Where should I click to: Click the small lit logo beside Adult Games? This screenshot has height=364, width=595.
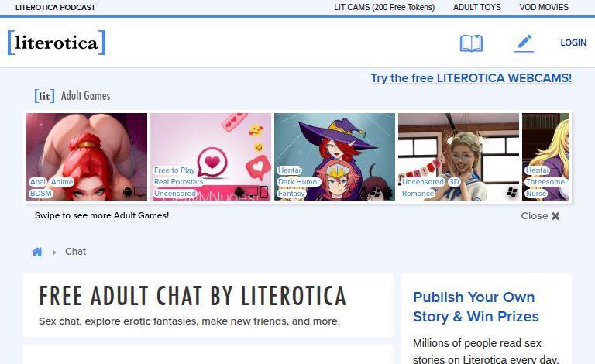[x=44, y=95]
